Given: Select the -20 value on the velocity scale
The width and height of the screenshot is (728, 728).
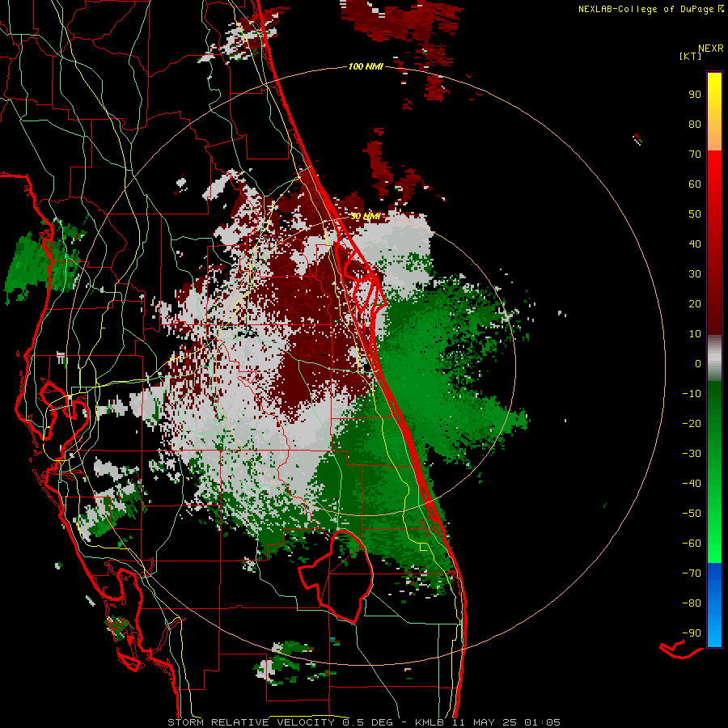Looking at the screenshot, I should pos(692,424).
